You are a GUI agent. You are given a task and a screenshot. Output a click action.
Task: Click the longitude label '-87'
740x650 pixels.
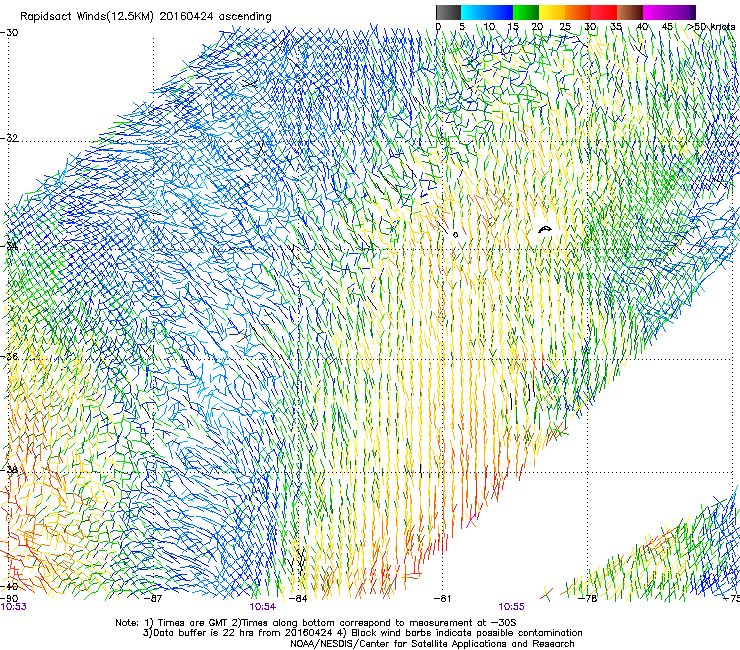pos(152,599)
